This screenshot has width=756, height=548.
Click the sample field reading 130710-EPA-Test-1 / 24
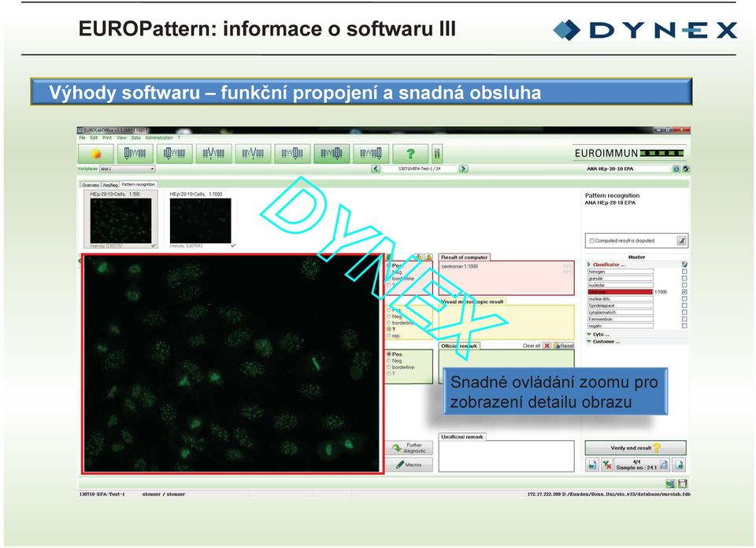coord(420,168)
